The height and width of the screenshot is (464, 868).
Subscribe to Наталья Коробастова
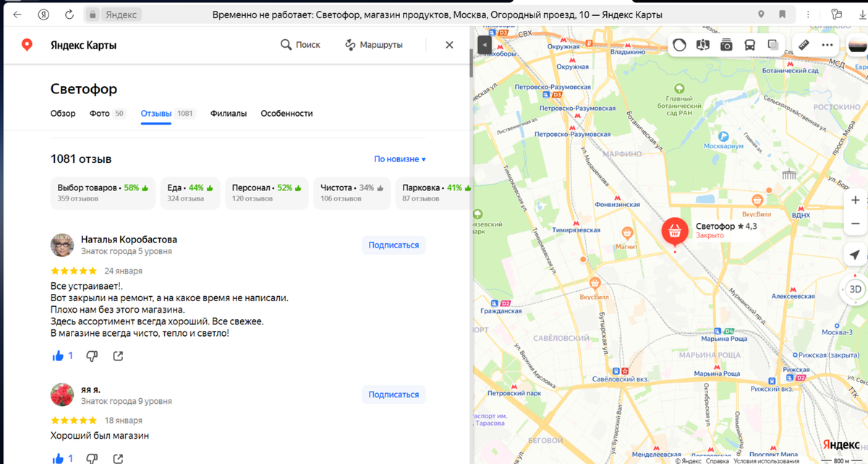393,245
